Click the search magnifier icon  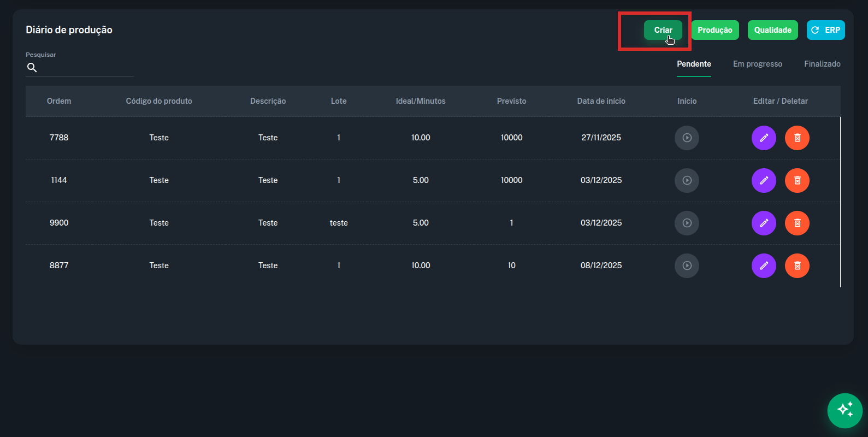click(32, 68)
